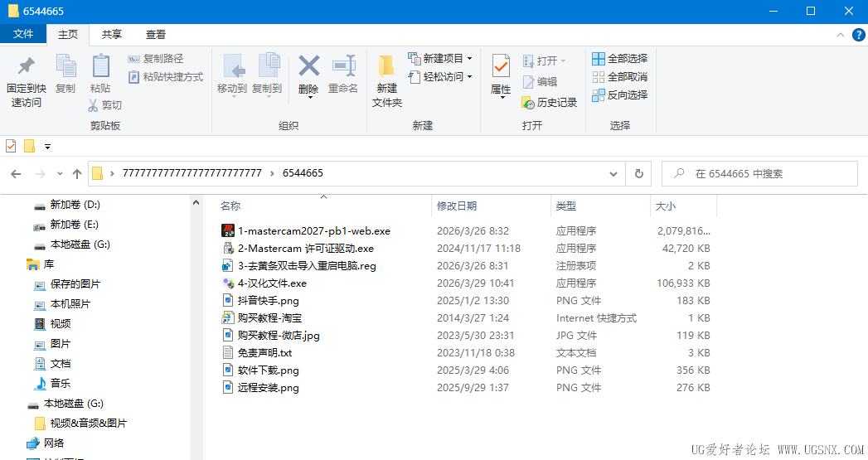This screenshot has width=868, height=460.
Task: Open the Move to (移动到) menu
Action: (x=232, y=75)
